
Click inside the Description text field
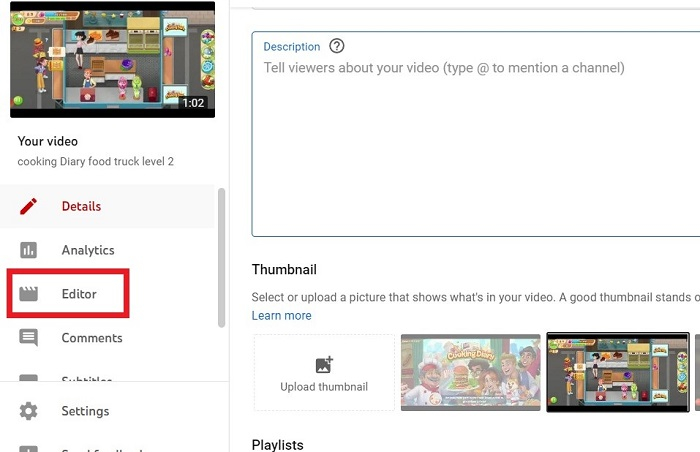(475, 134)
